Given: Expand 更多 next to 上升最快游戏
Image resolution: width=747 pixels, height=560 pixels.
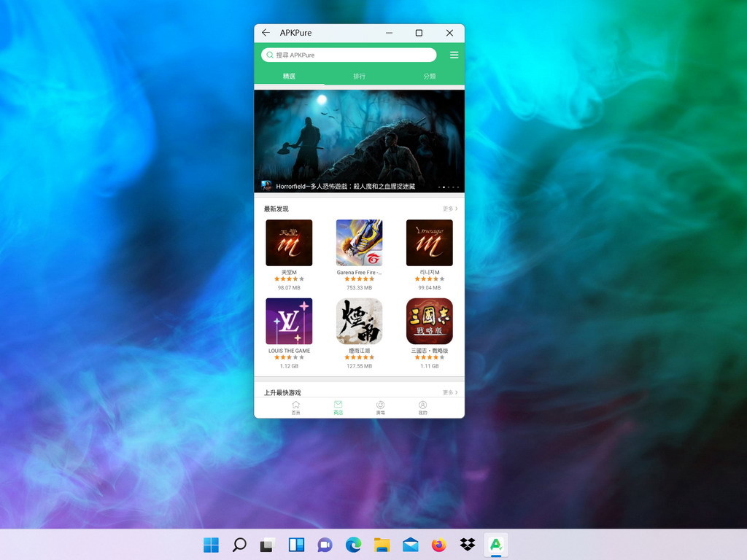Looking at the screenshot, I should [450, 392].
